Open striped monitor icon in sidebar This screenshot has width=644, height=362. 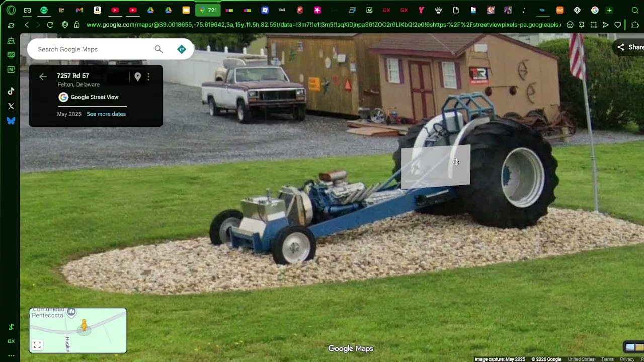[11, 55]
